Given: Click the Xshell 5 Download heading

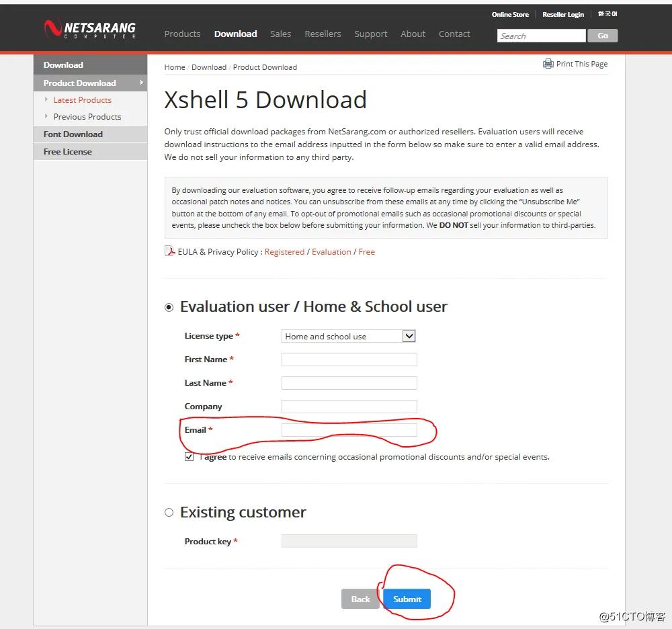Looking at the screenshot, I should pyautogui.click(x=265, y=100).
